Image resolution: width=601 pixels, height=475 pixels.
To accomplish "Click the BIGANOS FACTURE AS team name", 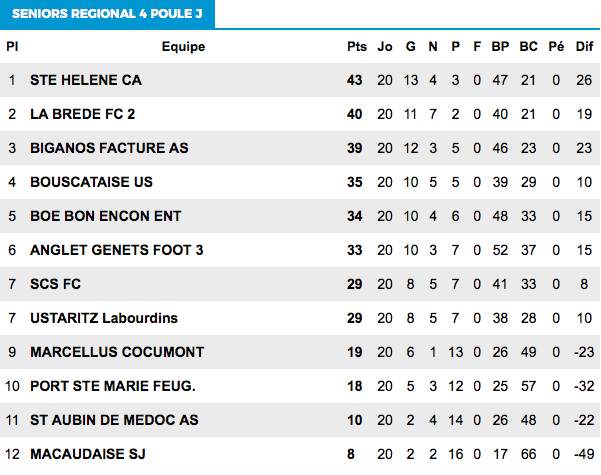I will 109,148.
